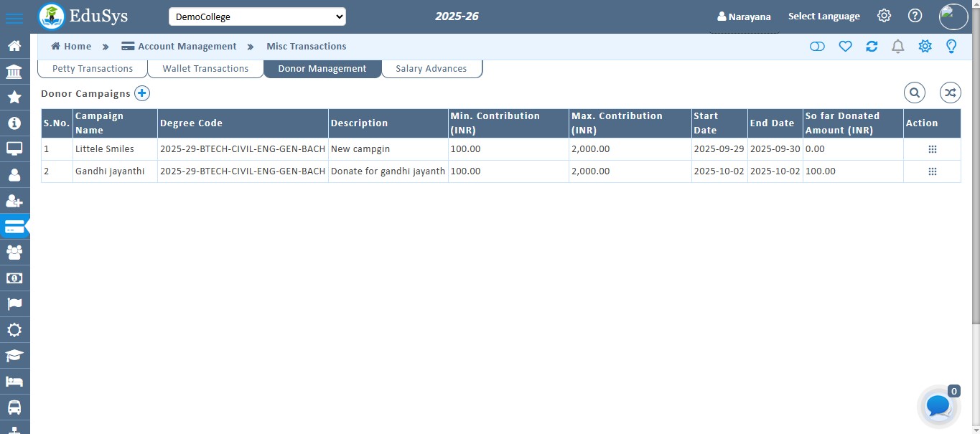
Task: Open notifications via the bell icon
Action: coord(897,46)
